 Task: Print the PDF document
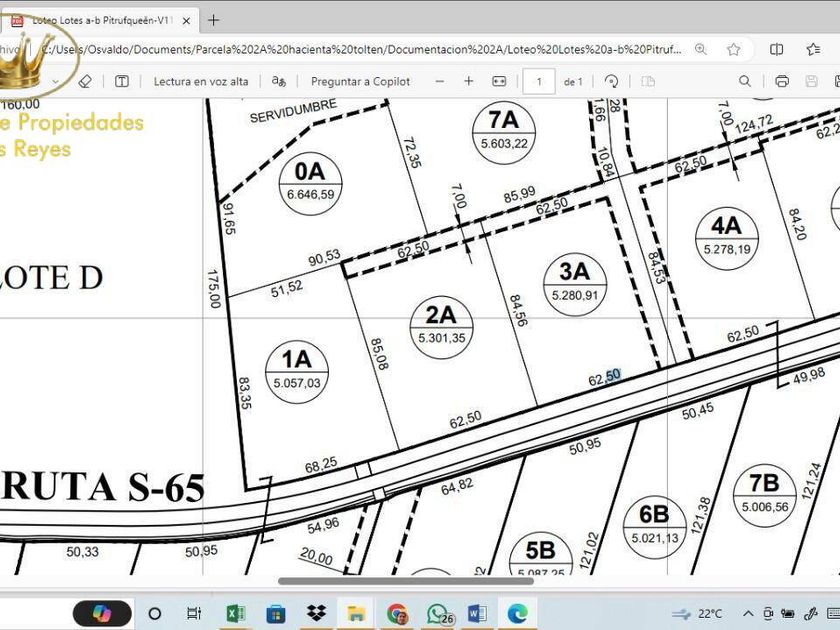[782, 81]
